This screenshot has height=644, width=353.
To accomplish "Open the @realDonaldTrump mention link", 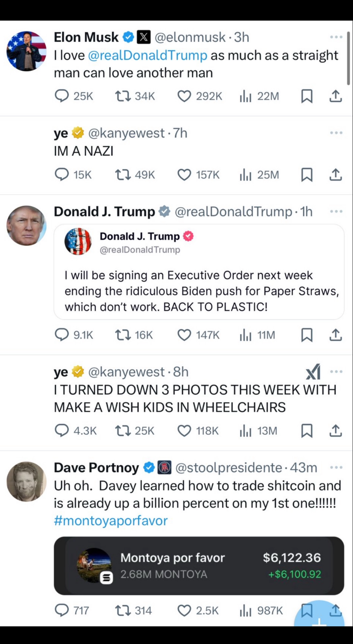I will click(147, 55).
